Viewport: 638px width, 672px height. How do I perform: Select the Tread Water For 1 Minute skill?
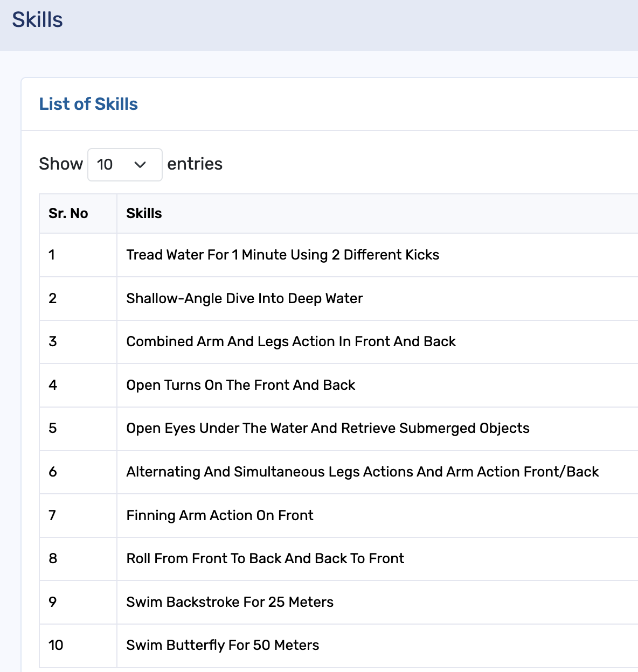tap(282, 255)
